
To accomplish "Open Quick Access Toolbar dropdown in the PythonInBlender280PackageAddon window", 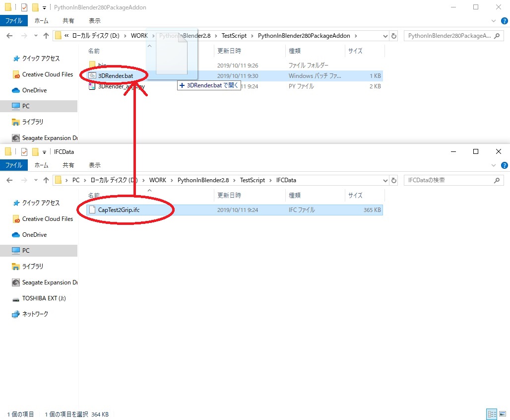I will pyautogui.click(x=44, y=7).
